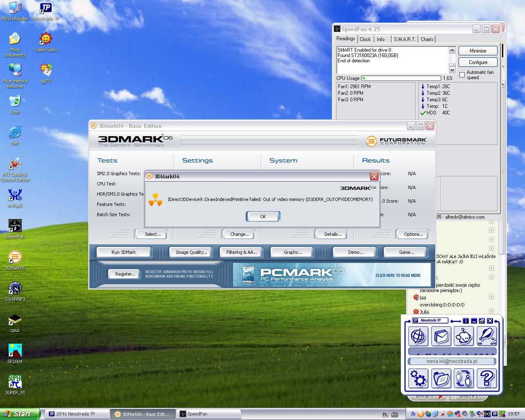Switch to the Readings tab in SpeedFan

pyautogui.click(x=346, y=39)
